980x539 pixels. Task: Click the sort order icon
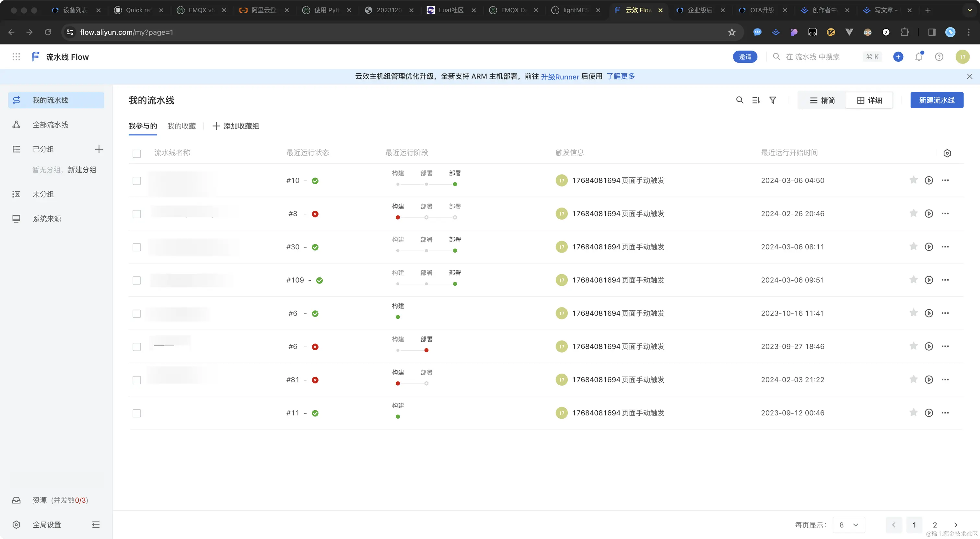[x=756, y=100]
